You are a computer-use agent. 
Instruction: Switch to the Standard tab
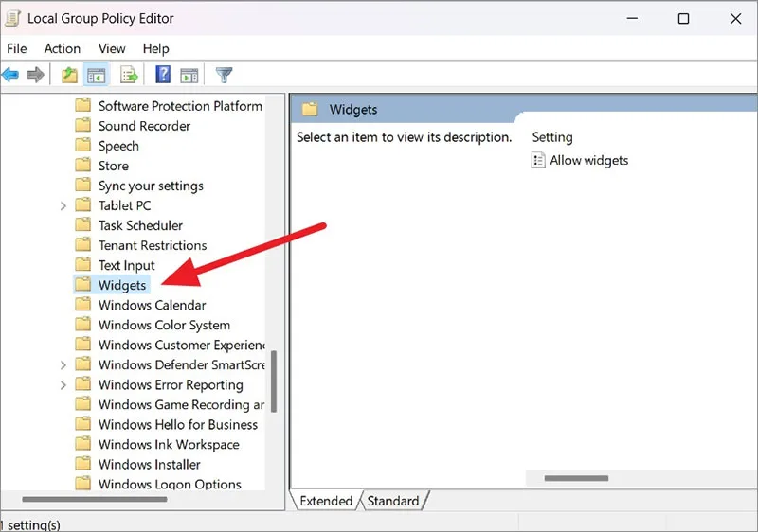click(393, 501)
